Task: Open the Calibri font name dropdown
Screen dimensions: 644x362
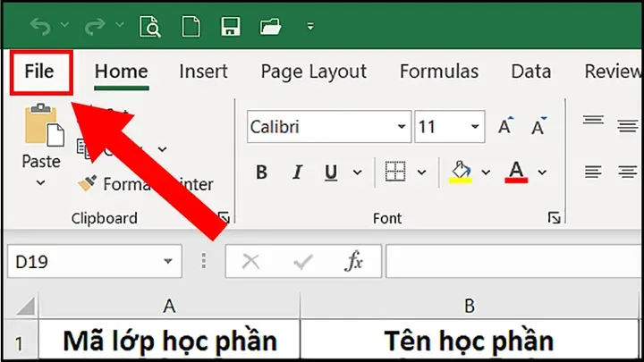Action: [402, 127]
